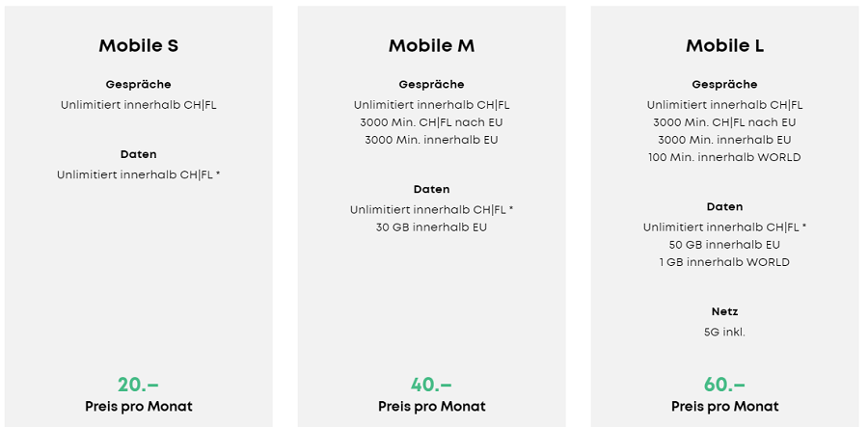
Task: Click the 20.– price of Mobile S
Action: 138,384
